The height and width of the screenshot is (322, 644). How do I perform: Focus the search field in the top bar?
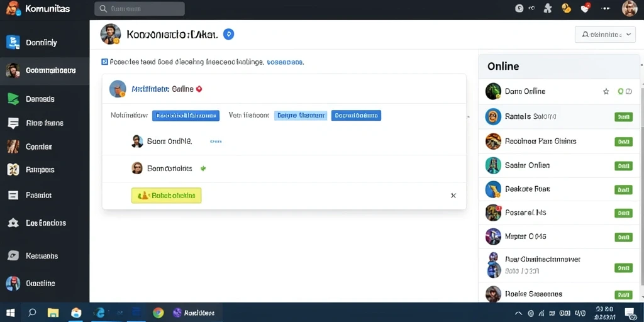coord(140,9)
